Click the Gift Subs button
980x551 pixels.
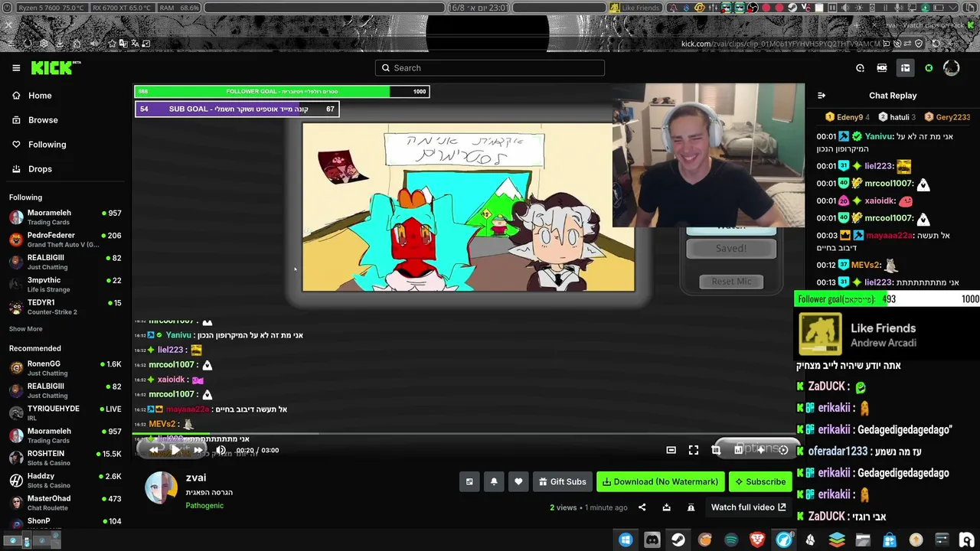pyautogui.click(x=562, y=481)
